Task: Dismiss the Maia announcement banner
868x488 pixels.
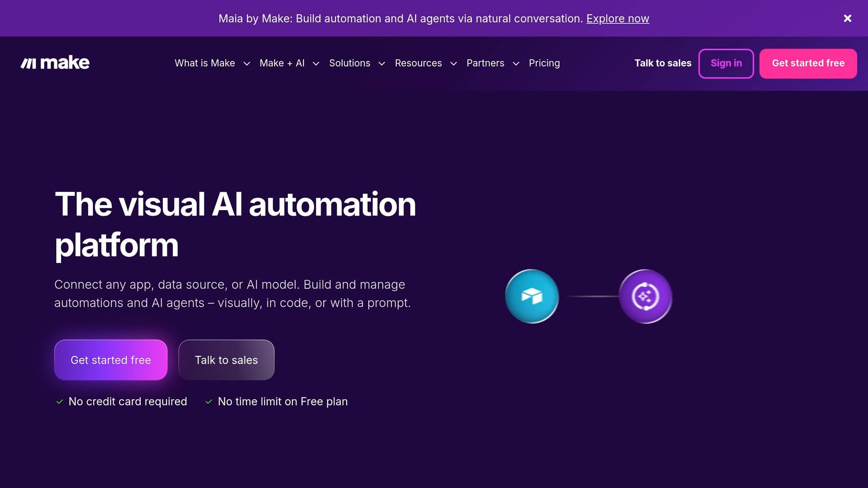Action: [847, 18]
